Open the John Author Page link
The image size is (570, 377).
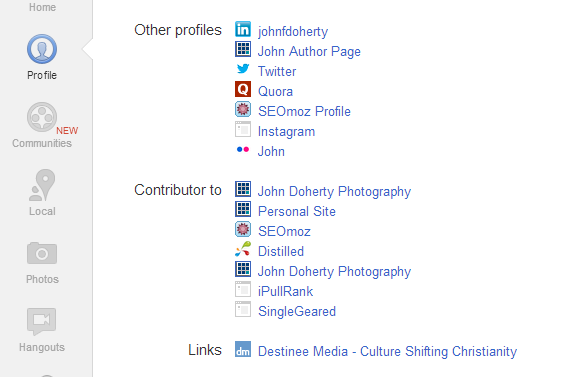(x=309, y=52)
